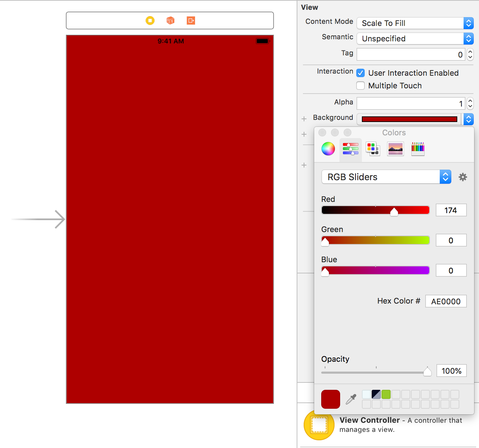This screenshot has width=479, height=448.
Task: Select the dark navy saved swatch
Action: pos(376,394)
